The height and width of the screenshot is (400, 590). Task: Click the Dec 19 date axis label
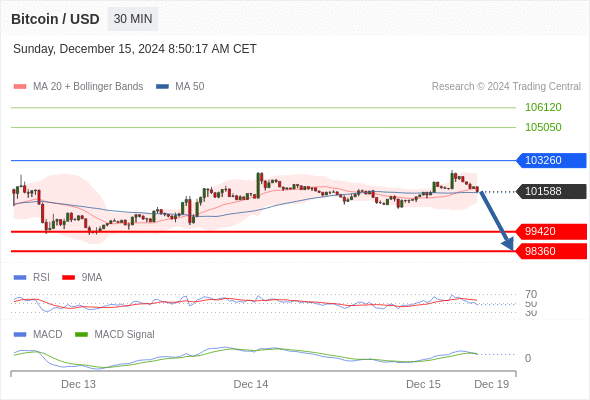491,384
